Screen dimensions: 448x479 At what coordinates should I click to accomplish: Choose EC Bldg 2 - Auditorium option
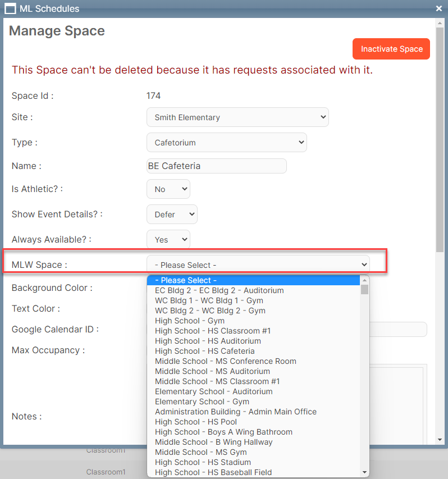tap(219, 290)
